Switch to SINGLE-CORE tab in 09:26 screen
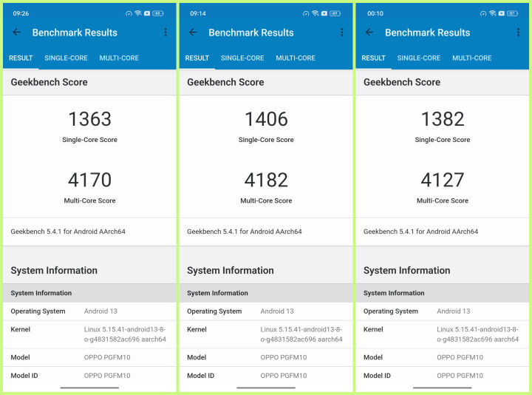 66,58
